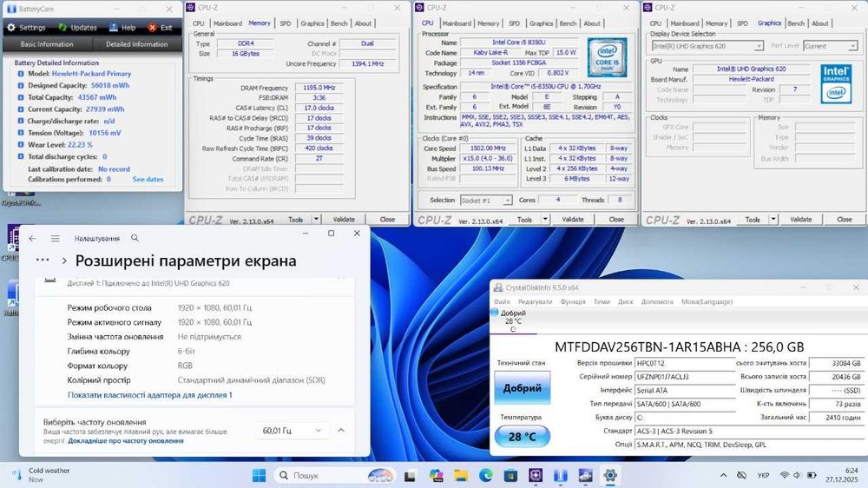Click the Intel Graphics logo badge

point(835,84)
